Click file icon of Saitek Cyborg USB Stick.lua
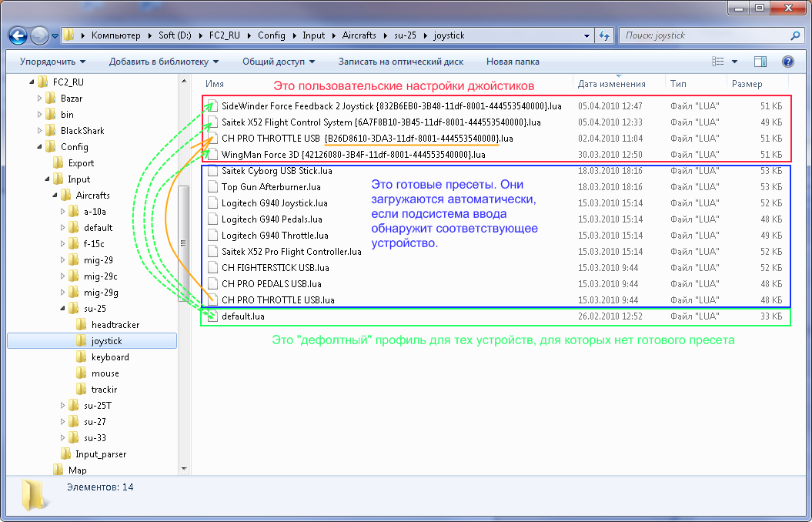812x522 pixels. pos(212,171)
